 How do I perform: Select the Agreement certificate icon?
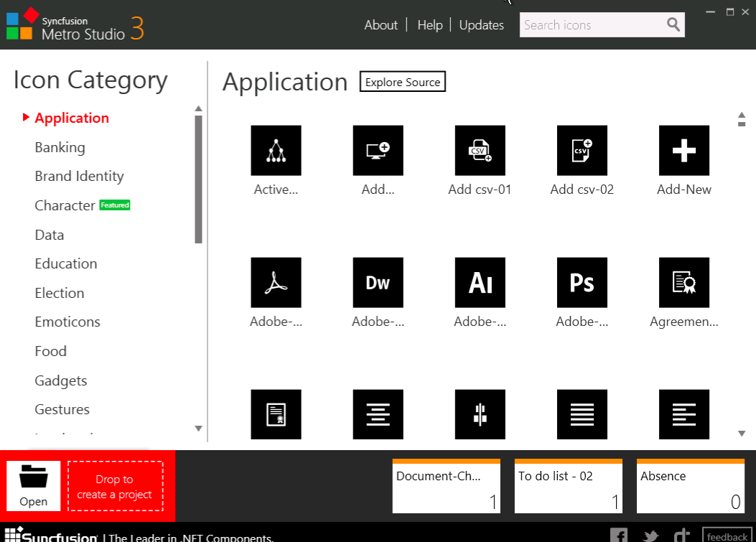click(x=683, y=283)
